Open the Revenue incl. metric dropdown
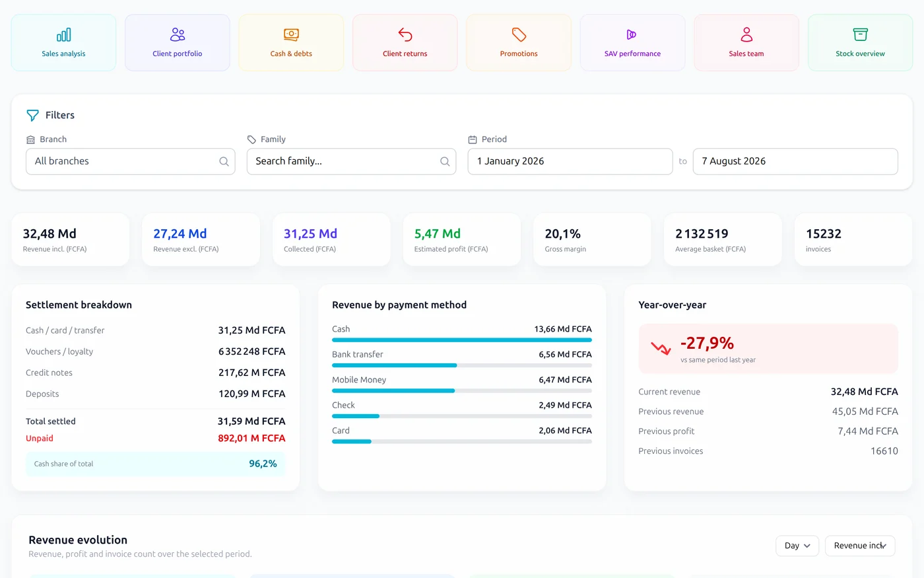The width and height of the screenshot is (924, 578). 860,546
